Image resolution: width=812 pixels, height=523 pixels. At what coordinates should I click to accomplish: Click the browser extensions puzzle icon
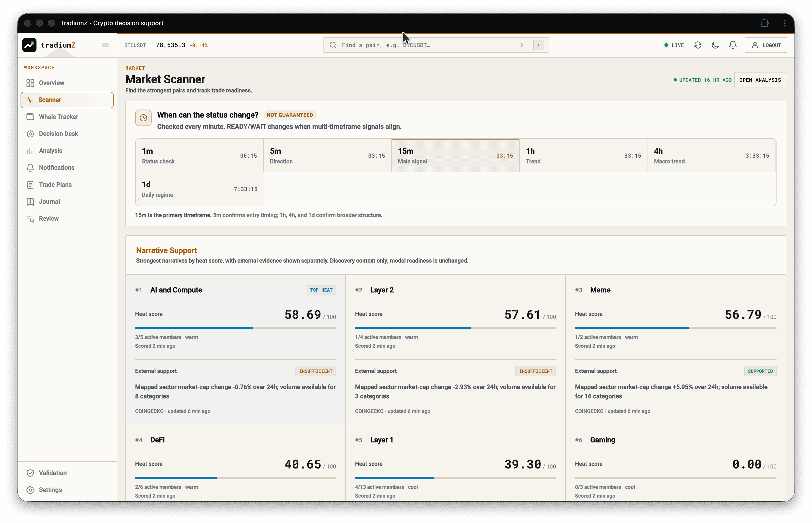tap(764, 23)
